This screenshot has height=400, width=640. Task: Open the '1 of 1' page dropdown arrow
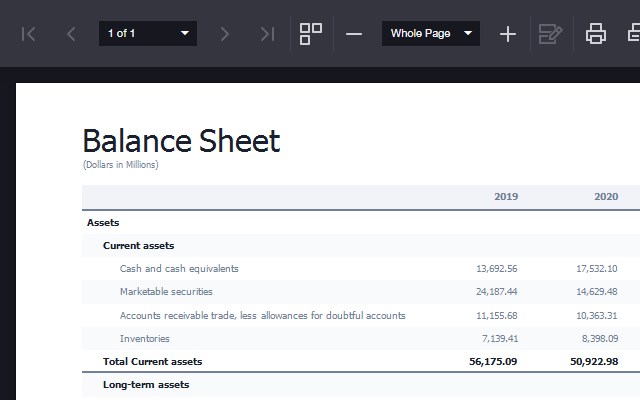pyautogui.click(x=184, y=34)
